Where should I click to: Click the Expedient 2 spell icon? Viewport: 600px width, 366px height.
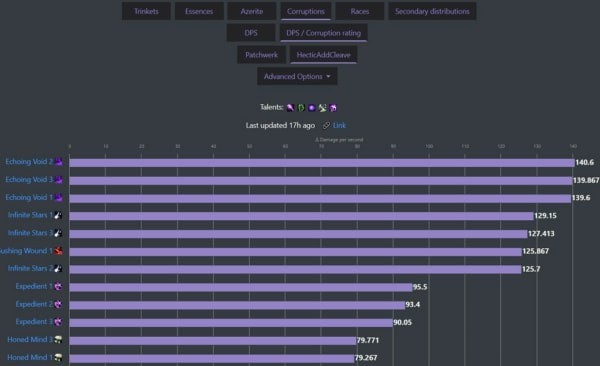[58, 304]
